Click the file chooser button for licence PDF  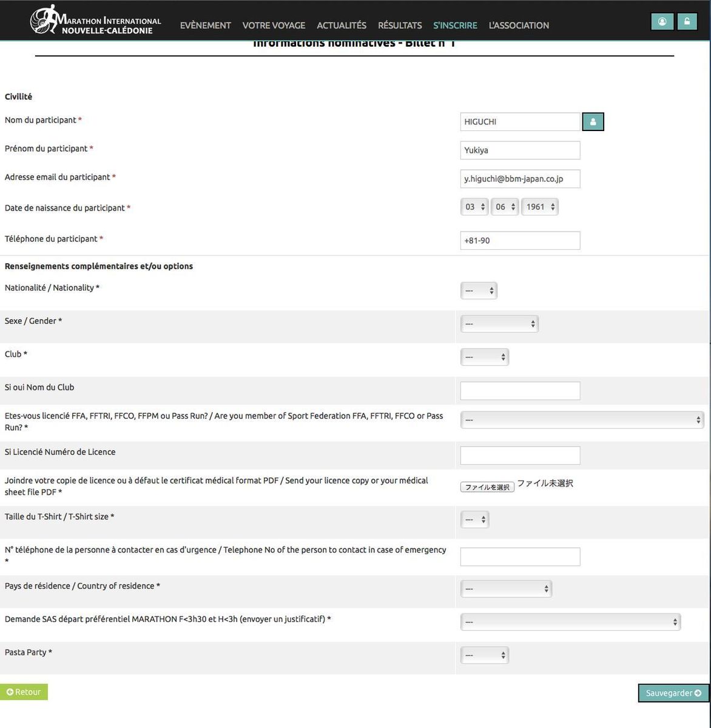coord(487,487)
